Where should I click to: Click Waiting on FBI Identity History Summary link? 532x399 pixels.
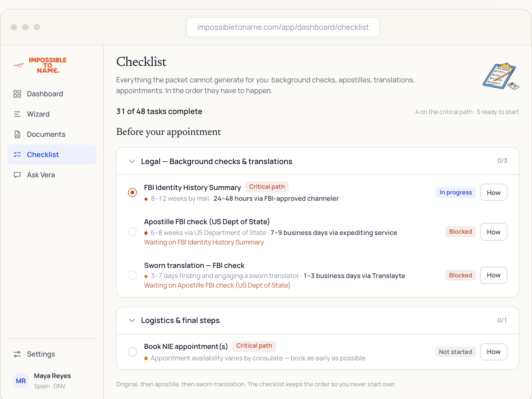click(204, 242)
